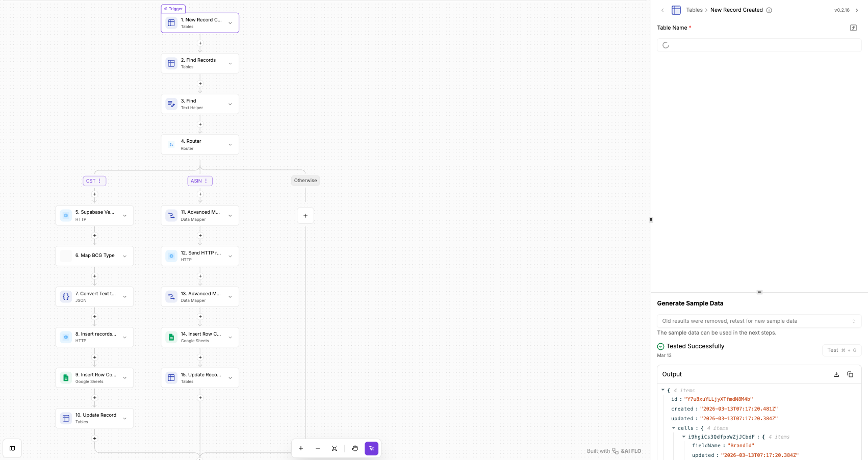Zoom in on the canvas
This screenshot has width=868, height=460.
pyautogui.click(x=301, y=448)
